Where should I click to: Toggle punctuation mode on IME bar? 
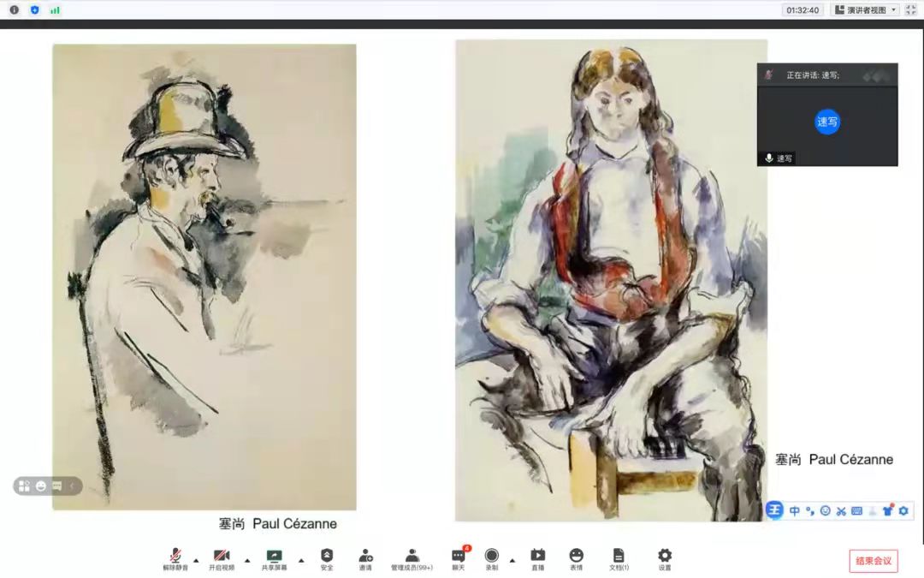coord(810,510)
